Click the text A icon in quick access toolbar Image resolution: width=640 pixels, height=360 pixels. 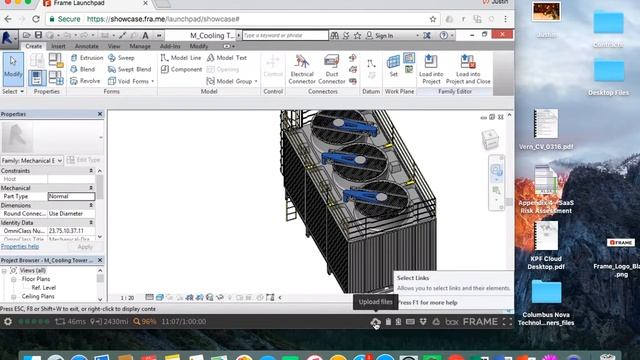tap(145, 36)
